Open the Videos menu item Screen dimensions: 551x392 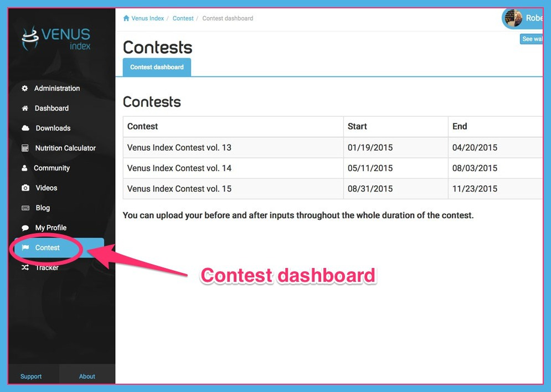[47, 188]
